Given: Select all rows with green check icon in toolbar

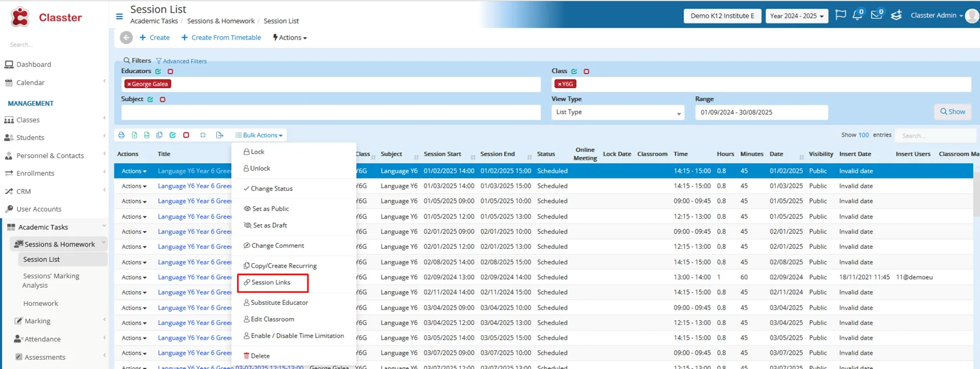Looking at the screenshot, I should pyautogui.click(x=172, y=135).
